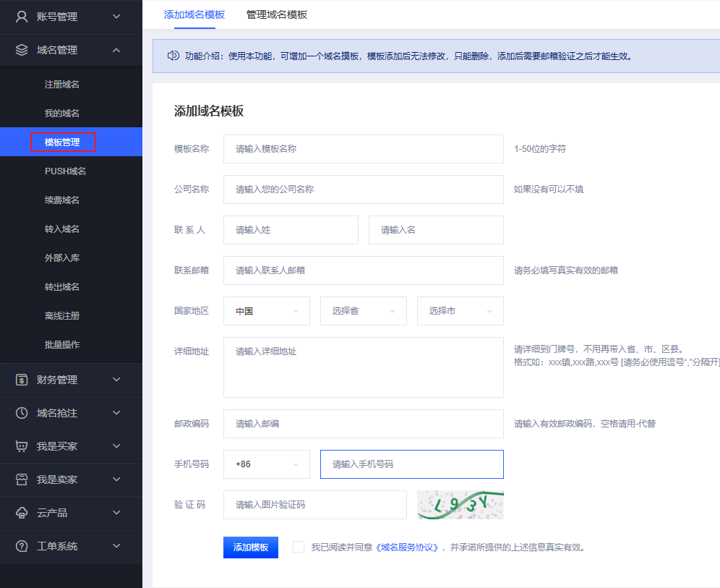The height and width of the screenshot is (588, 720).
Task: Click the 云产品 cloud icon
Action: pos(22,513)
